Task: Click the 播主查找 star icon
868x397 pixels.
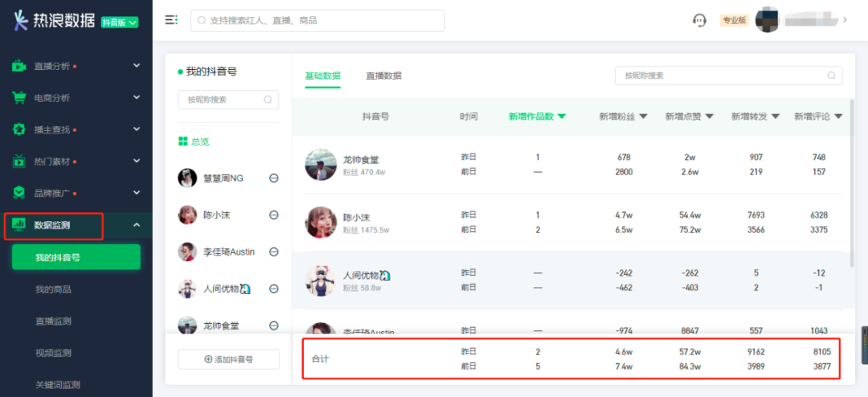Action: coord(19,129)
